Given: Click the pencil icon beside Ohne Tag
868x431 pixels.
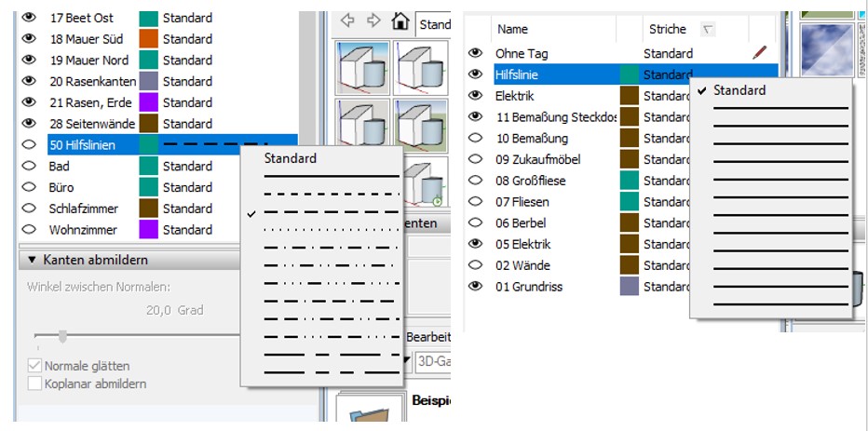Looking at the screenshot, I should pyautogui.click(x=759, y=54).
